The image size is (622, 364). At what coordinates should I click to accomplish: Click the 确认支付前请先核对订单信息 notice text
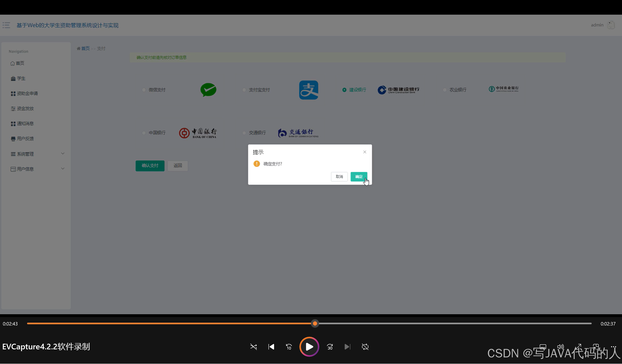click(162, 58)
